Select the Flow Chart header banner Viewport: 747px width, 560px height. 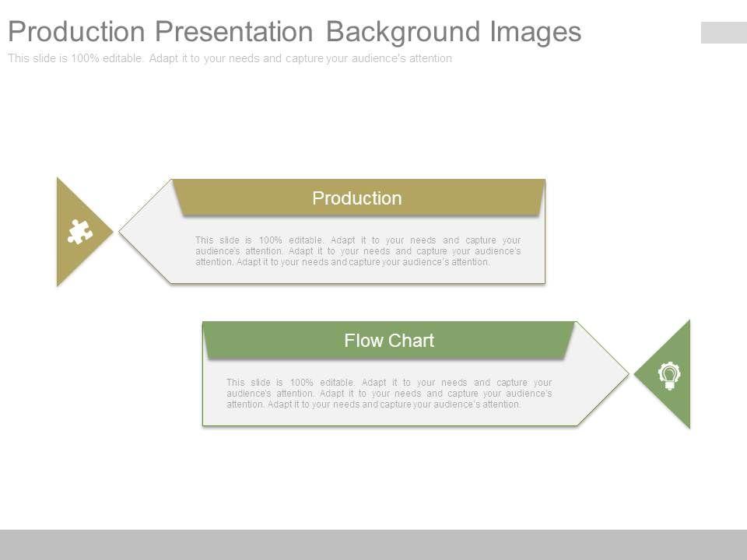pyautogui.click(x=389, y=340)
